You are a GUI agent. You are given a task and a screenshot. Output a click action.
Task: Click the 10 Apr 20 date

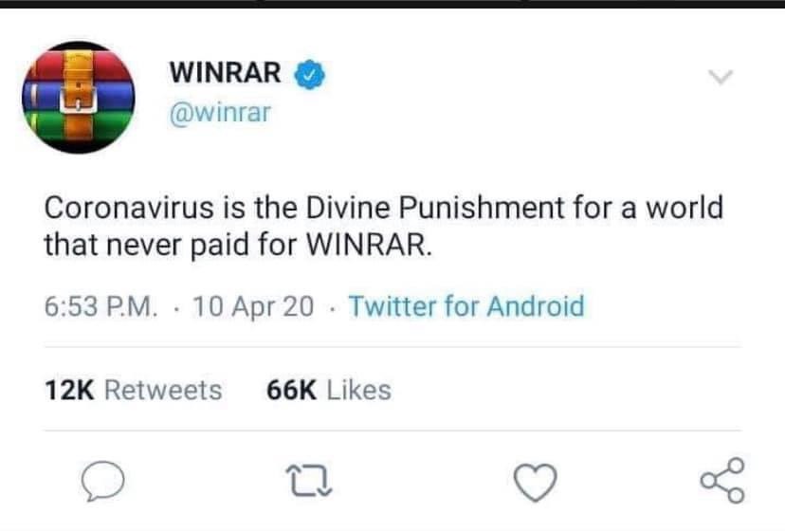(x=253, y=306)
